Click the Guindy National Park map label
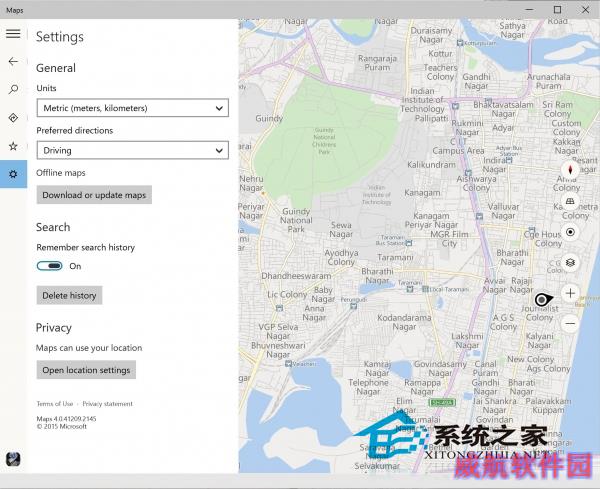Screen dimensions: 600x489 pos(296,220)
